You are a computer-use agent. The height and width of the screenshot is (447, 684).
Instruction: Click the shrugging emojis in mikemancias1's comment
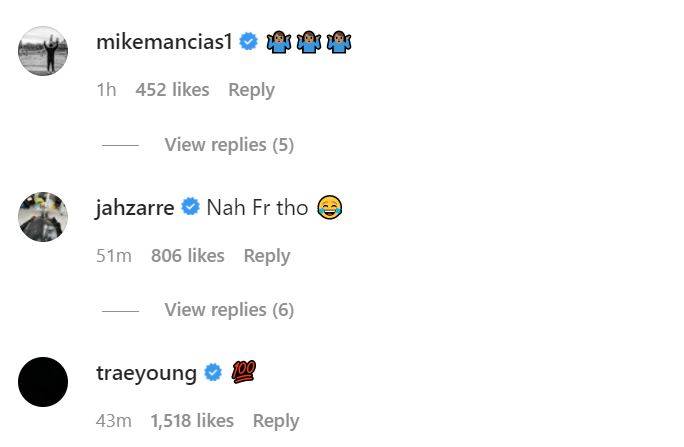click(x=309, y=42)
